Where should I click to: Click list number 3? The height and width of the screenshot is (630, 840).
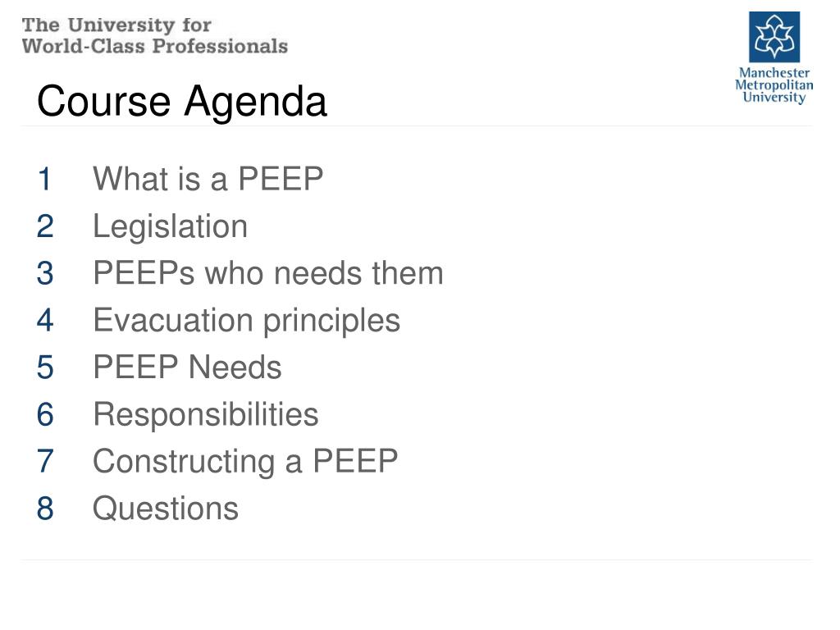(x=45, y=274)
